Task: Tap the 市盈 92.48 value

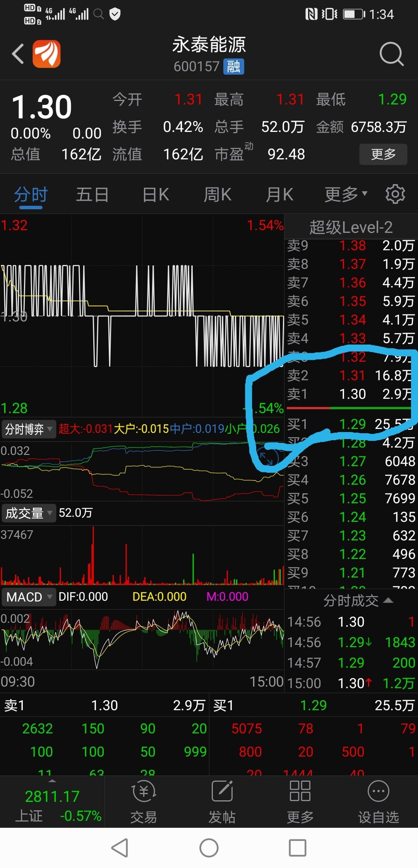Action: (286, 154)
